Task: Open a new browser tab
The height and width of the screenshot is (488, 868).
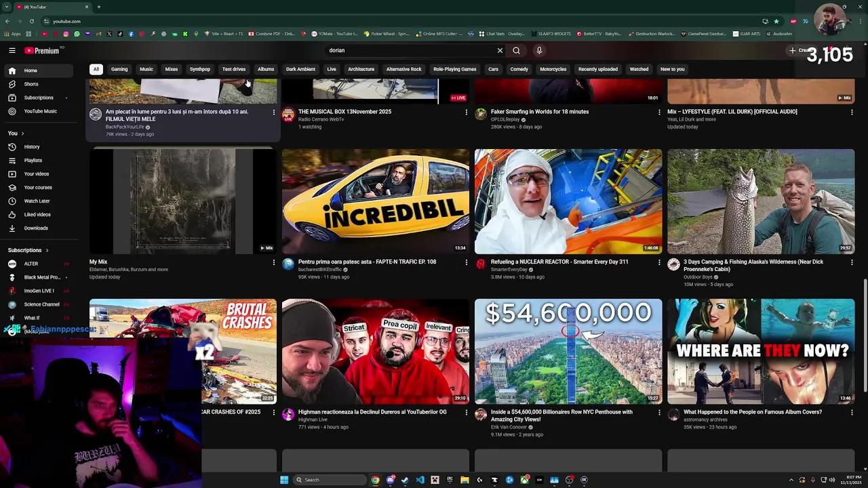Action: pos(99,7)
